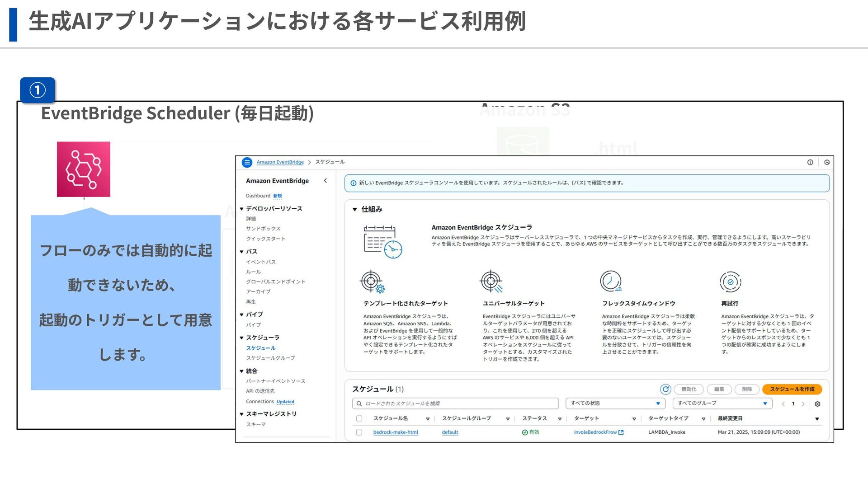Select all schedules header checkbox
This screenshot has width=868, height=488.
pyautogui.click(x=359, y=418)
